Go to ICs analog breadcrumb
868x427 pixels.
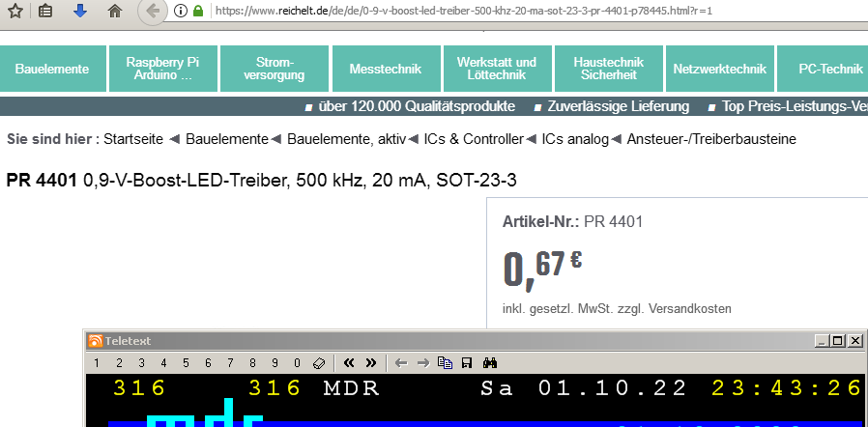pos(575,139)
